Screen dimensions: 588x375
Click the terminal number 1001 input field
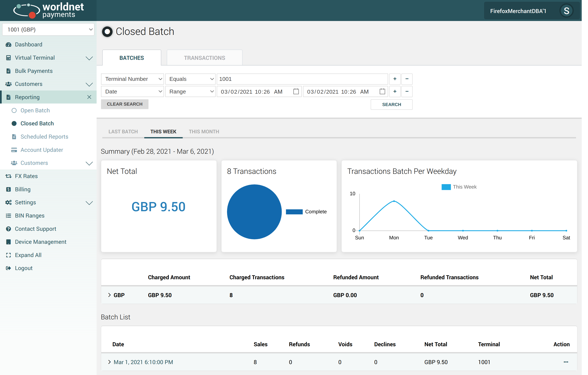302,79
